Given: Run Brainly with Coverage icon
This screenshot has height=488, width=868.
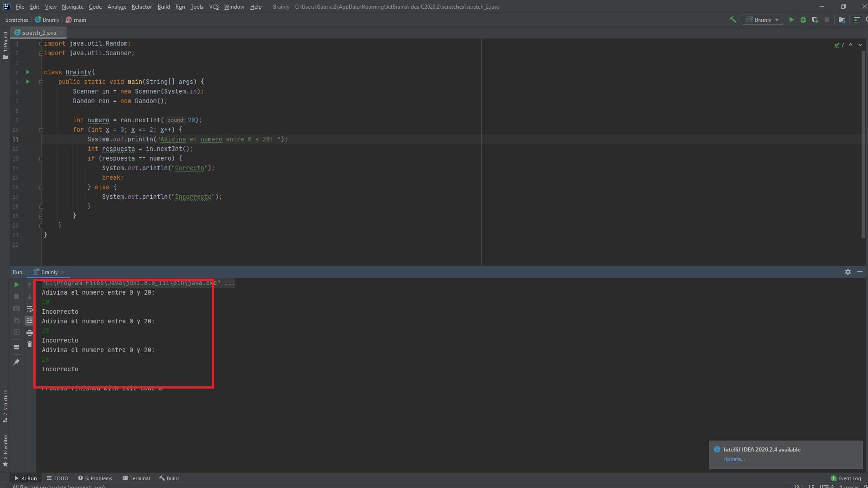Looking at the screenshot, I should pos(815,20).
